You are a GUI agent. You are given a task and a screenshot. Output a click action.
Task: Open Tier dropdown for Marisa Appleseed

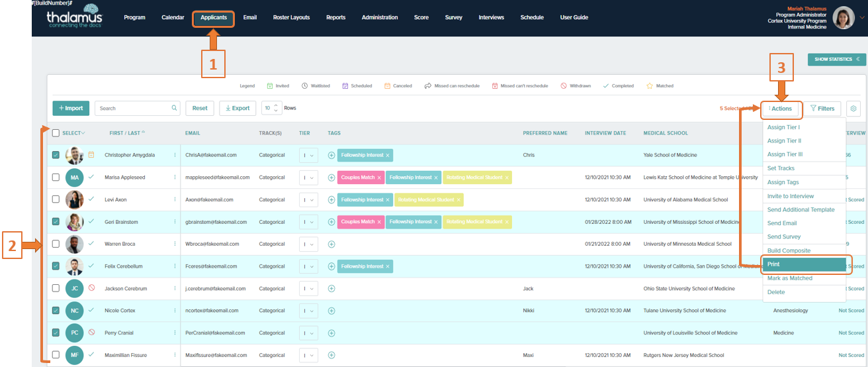309,178
